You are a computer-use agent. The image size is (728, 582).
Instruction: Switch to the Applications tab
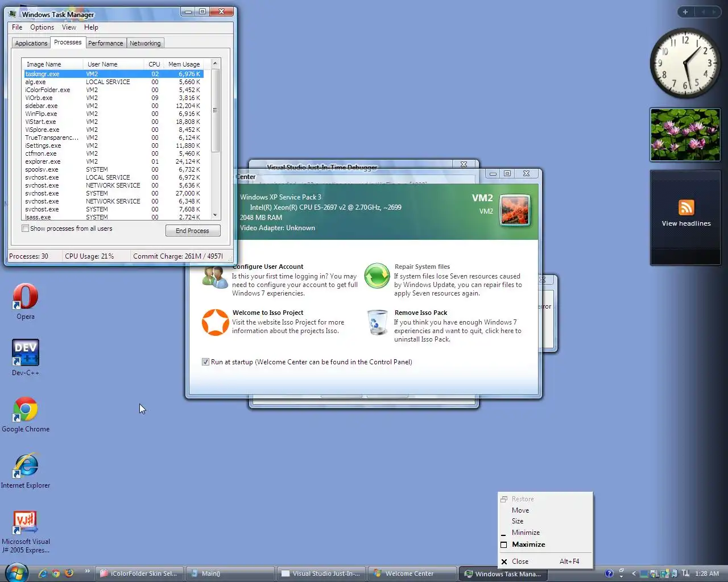[x=31, y=43]
